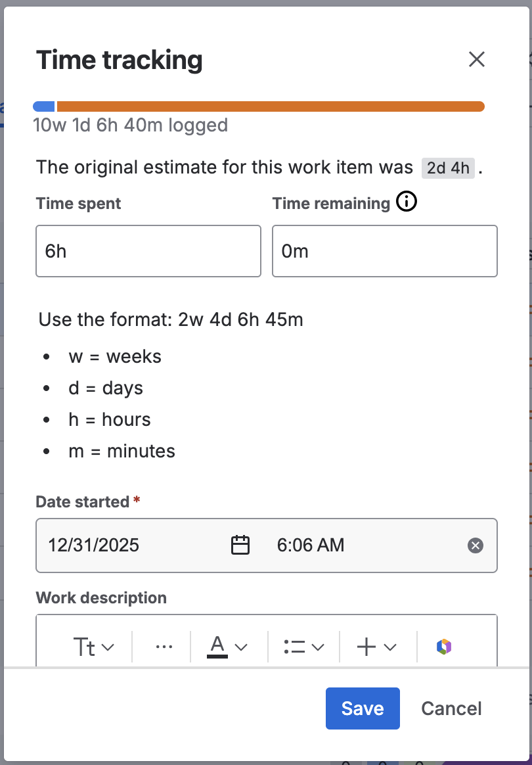Image resolution: width=532 pixels, height=765 pixels.
Task: Open the calendar picker for Date started
Action: (240, 545)
